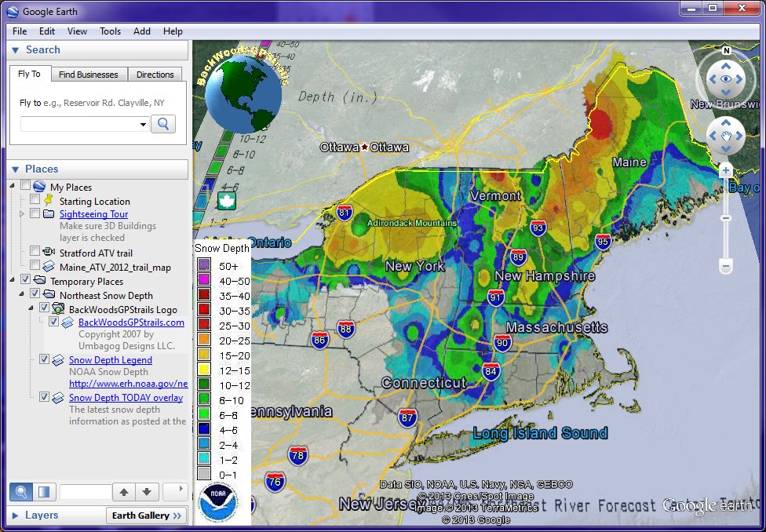
Task: Click the Google Earth title bar icon
Action: click(13, 11)
